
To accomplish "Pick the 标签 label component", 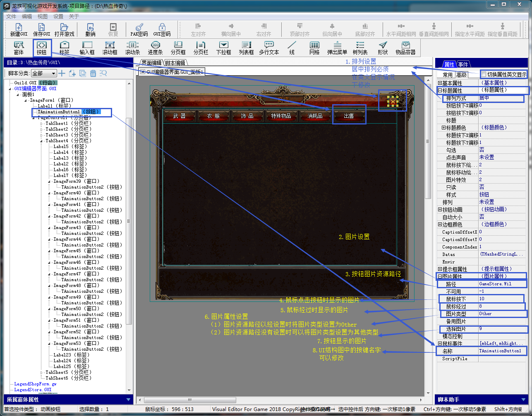I will tap(64, 48).
